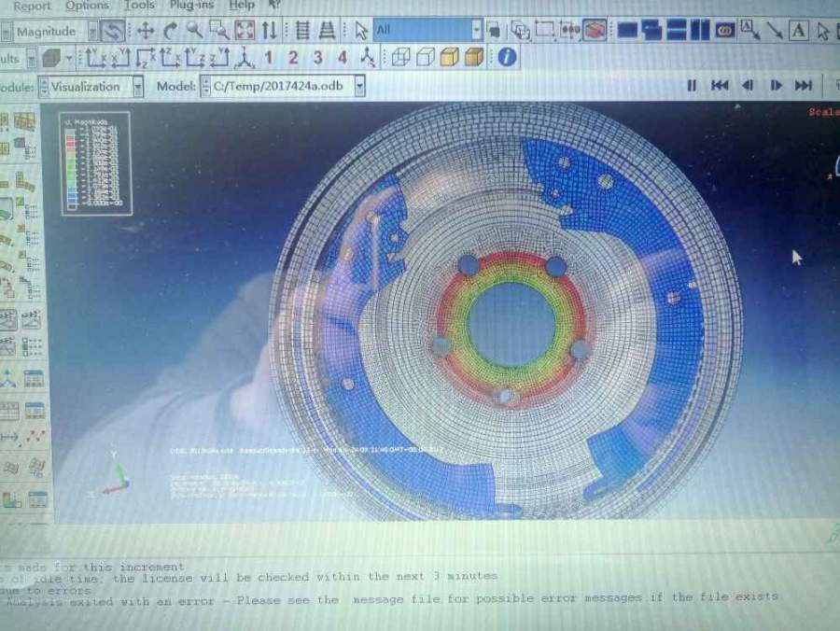The height and width of the screenshot is (631, 840).
Task: Apply user-defined view 1
Action: pos(269,57)
